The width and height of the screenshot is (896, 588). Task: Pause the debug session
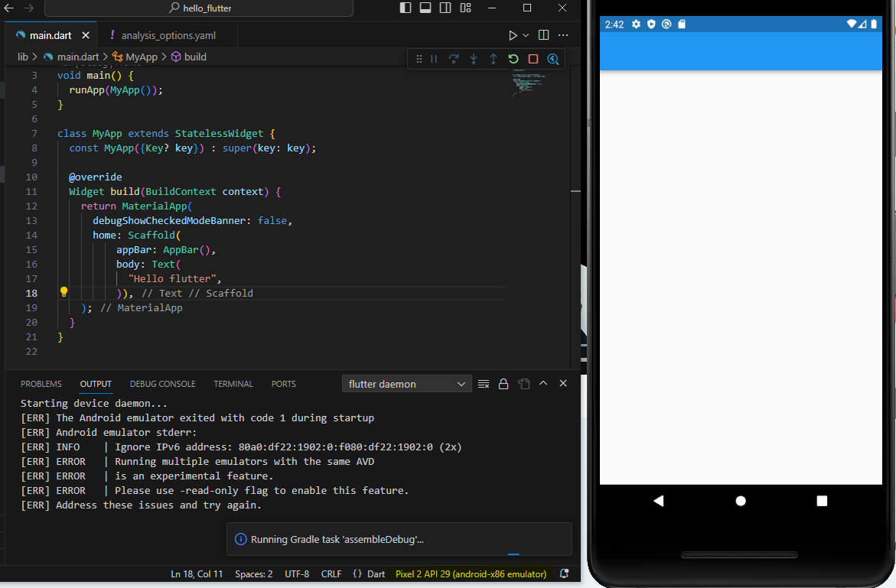click(x=435, y=59)
